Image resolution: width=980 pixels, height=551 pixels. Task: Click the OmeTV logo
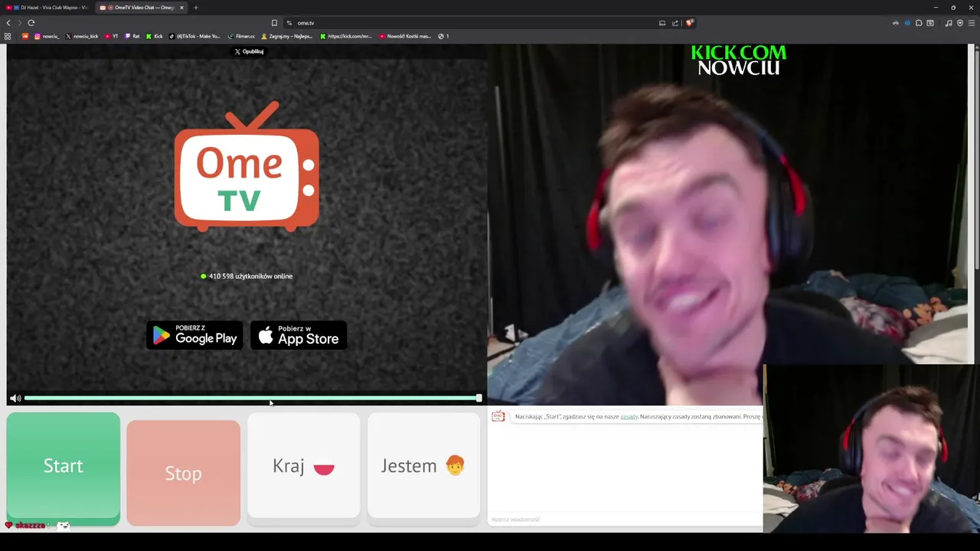(247, 166)
